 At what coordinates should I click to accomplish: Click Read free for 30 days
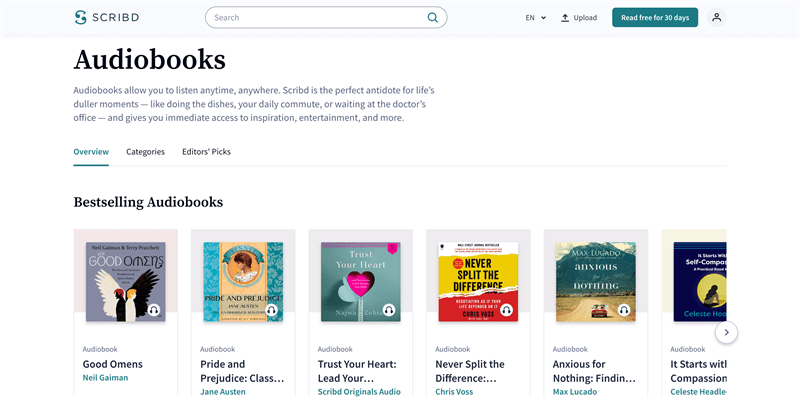[655, 17]
